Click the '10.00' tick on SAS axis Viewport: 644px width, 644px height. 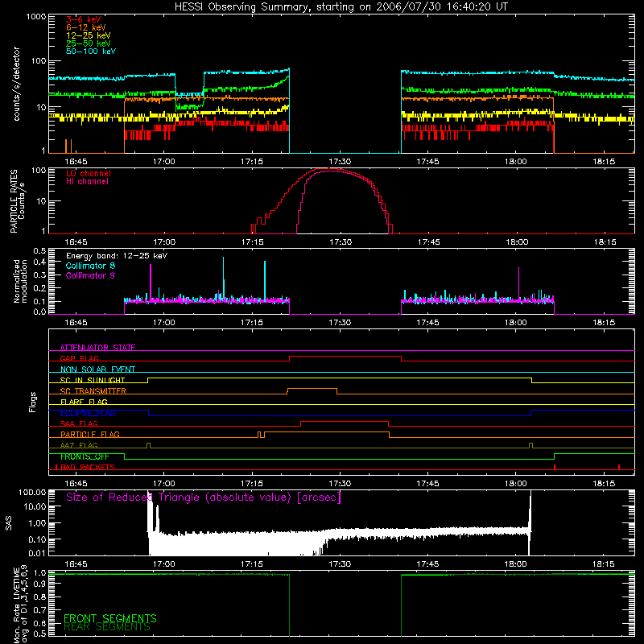click(x=35, y=506)
